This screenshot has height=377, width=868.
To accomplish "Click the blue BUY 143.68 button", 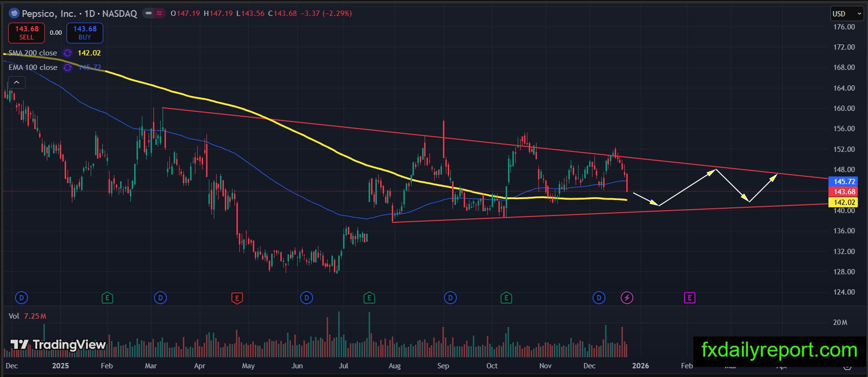I will coord(85,33).
